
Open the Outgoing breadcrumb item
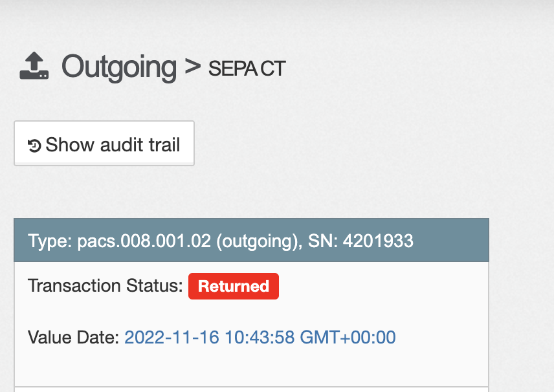(119, 67)
